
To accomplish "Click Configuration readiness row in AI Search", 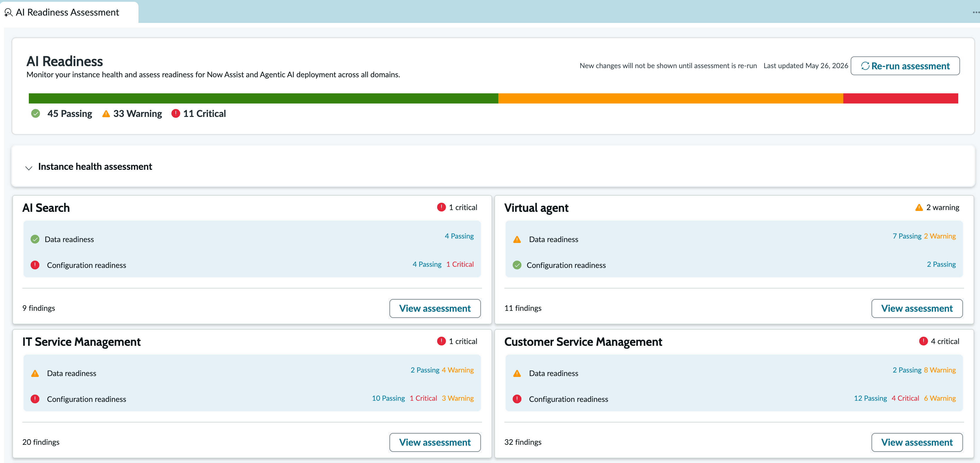I will [x=252, y=265].
